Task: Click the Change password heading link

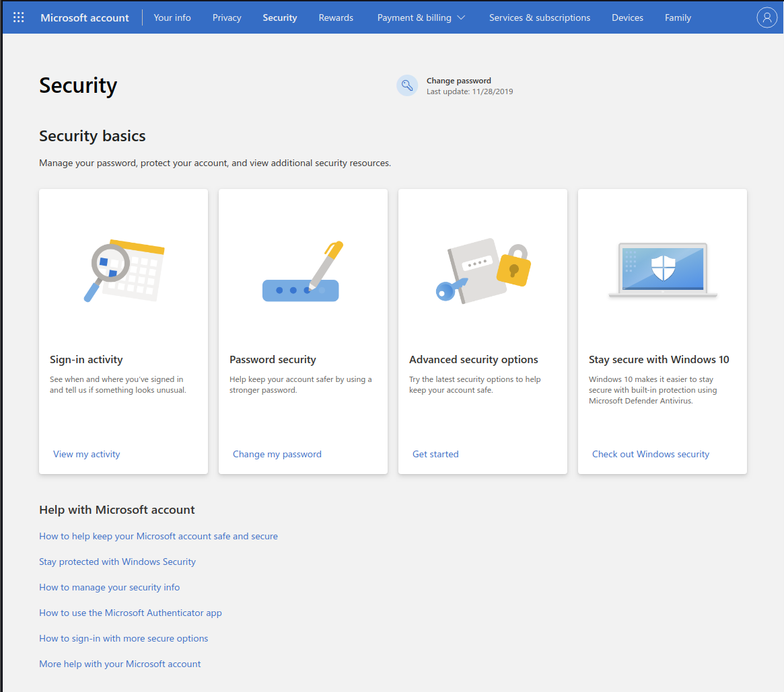Action: click(458, 81)
